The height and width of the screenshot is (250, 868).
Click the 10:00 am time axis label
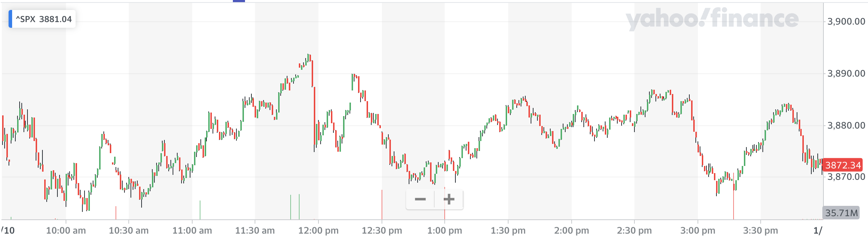(66, 230)
